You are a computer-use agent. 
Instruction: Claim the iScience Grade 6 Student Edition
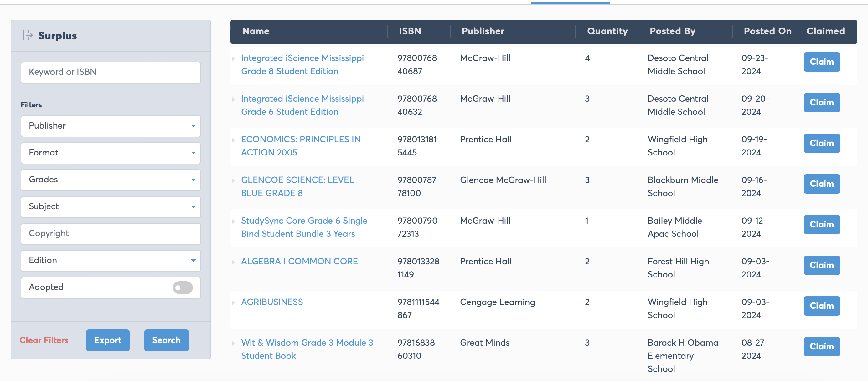(822, 103)
